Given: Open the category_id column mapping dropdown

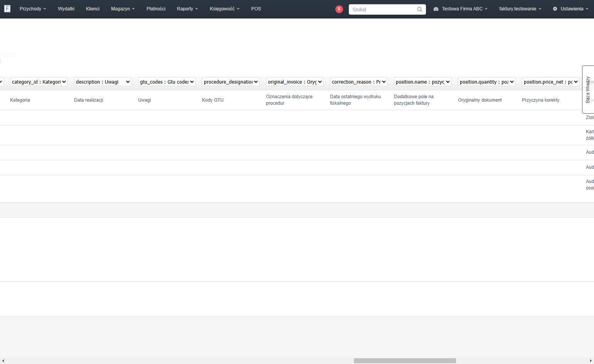Looking at the screenshot, I should pos(39,82).
